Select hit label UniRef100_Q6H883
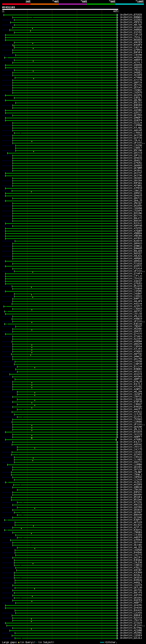Image resolution: width=146 pixels, height=644 pixels. [x=131, y=165]
